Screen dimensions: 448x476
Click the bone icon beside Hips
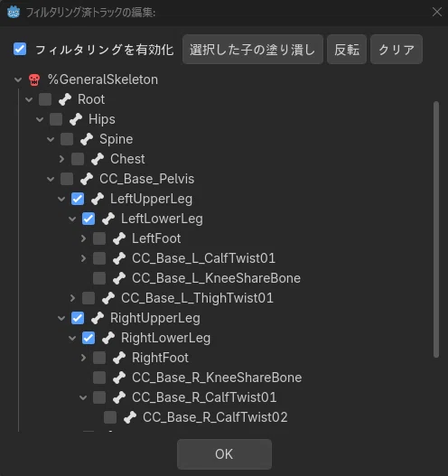click(x=76, y=119)
